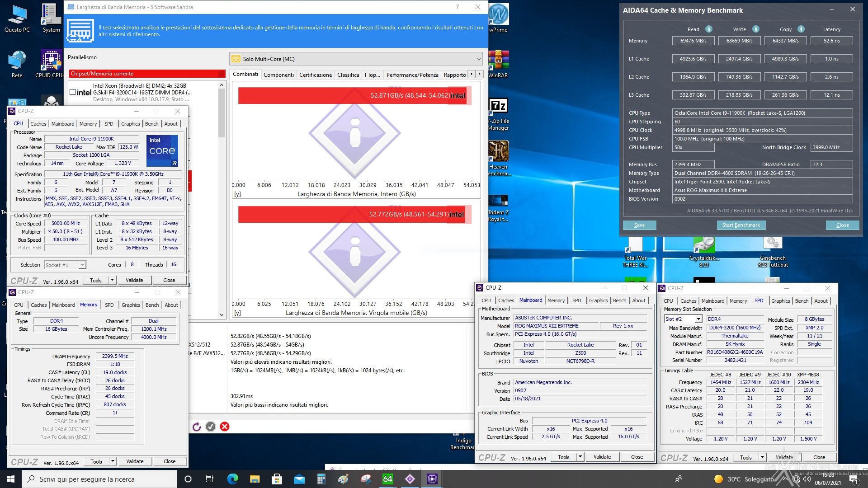Open the Slot #2 dropdown in CPU-Z SPD
This screenshot has height=488, width=868.
[x=683, y=319]
